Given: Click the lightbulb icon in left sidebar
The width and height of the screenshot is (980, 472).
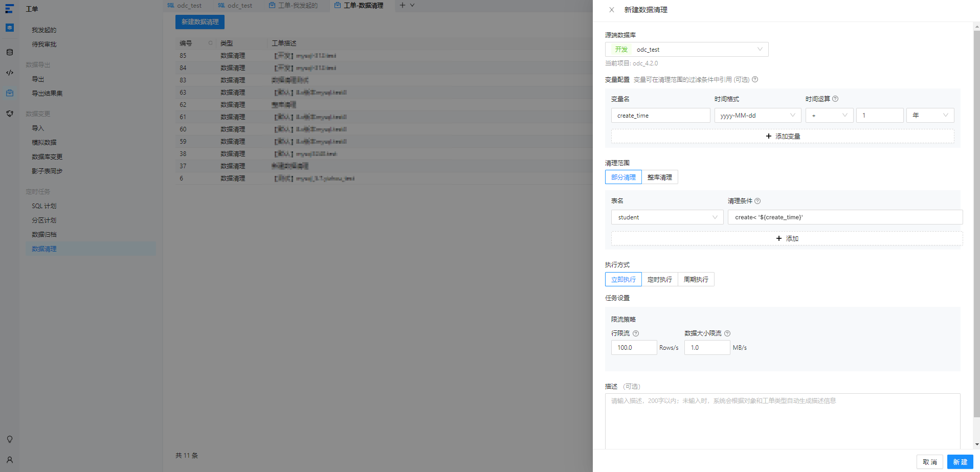Looking at the screenshot, I should (10, 439).
